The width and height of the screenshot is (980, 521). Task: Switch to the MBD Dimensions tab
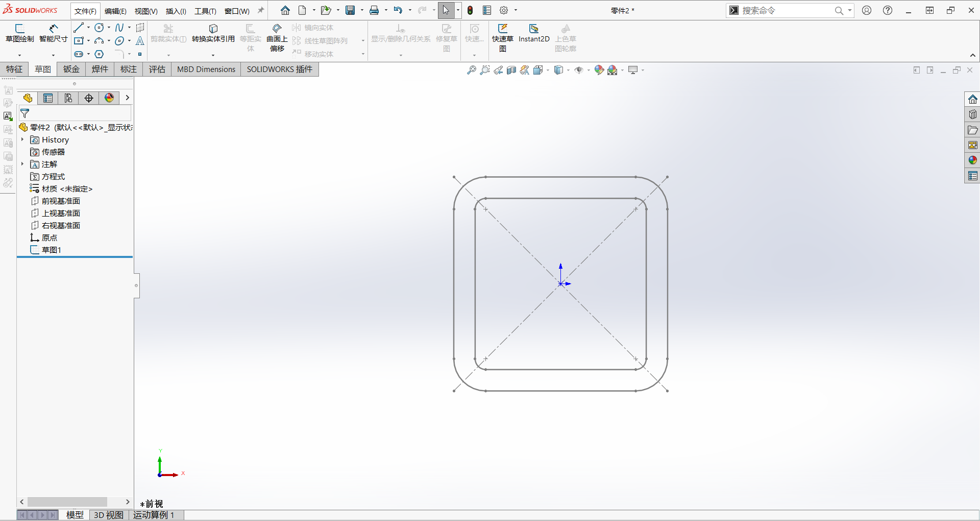click(x=206, y=69)
